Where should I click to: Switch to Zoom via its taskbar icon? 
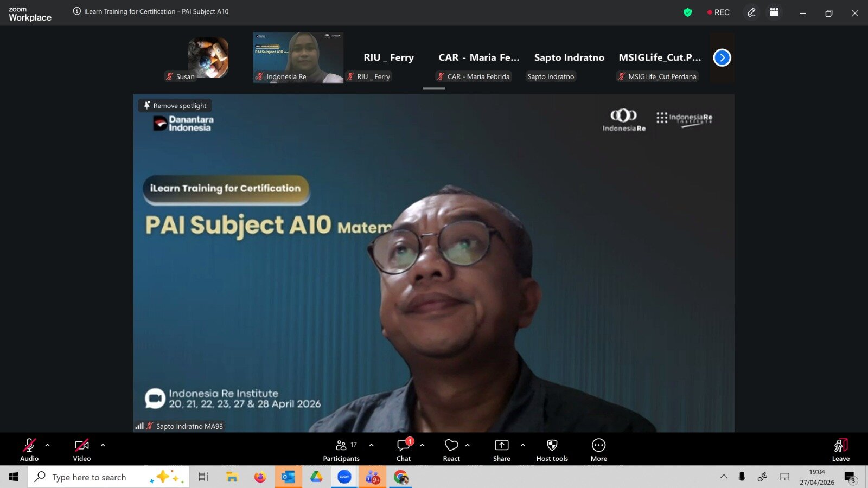tap(344, 477)
